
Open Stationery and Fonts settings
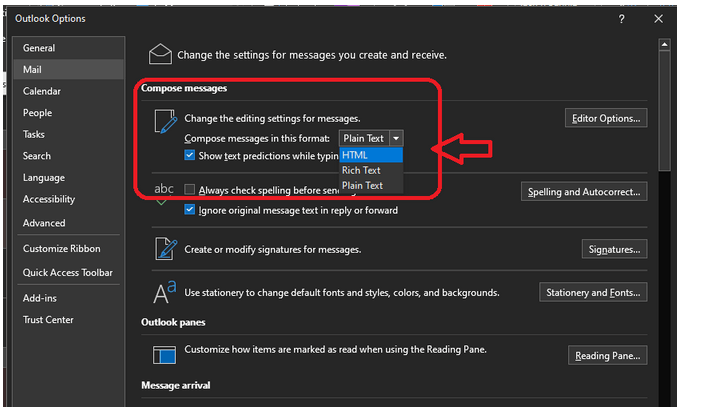pyautogui.click(x=593, y=292)
